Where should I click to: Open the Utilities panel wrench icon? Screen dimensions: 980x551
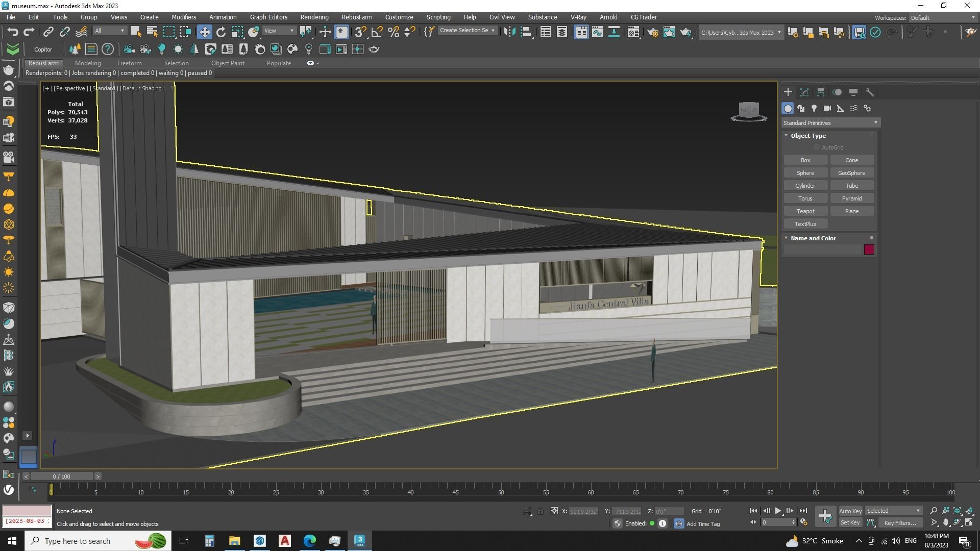[x=870, y=92]
